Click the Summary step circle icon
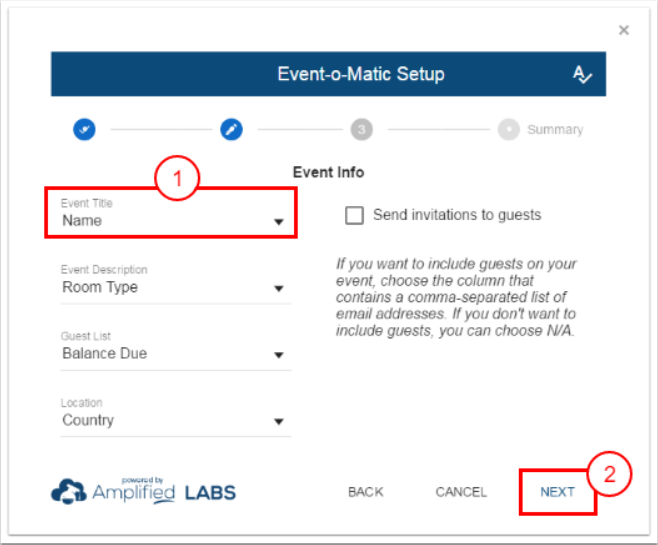658x545 pixels. pyautogui.click(x=509, y=129)
